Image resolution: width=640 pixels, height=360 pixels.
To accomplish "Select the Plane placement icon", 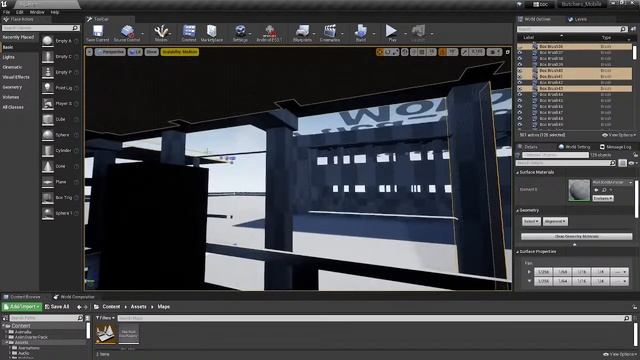I will [48, 182].
